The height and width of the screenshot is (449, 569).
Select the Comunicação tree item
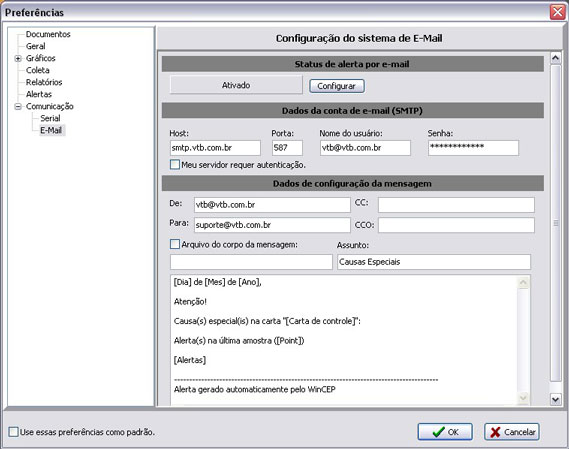(49, 106)
